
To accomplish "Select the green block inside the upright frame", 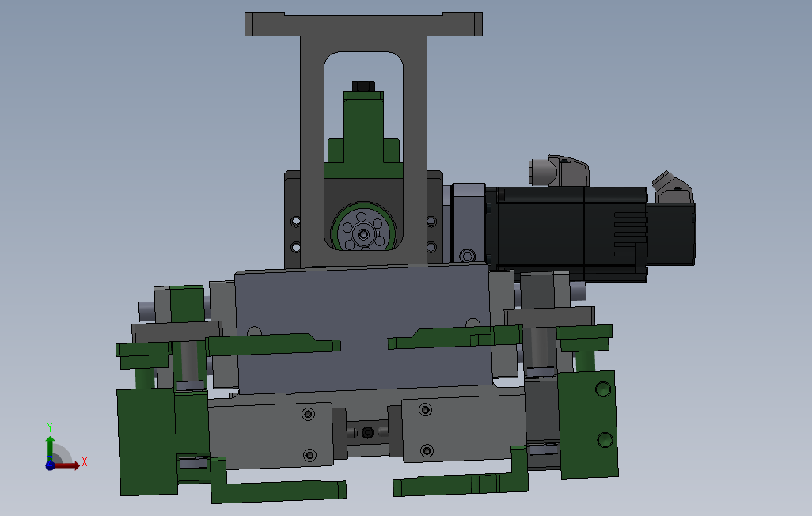I will pyautogui.click(x=363, y=135).
